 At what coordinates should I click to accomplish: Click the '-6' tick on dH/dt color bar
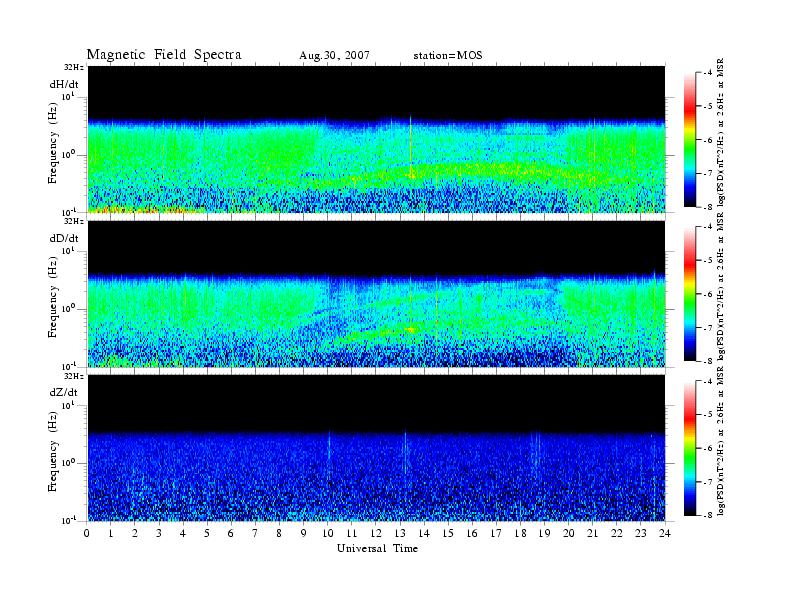(x=708, y=140)
